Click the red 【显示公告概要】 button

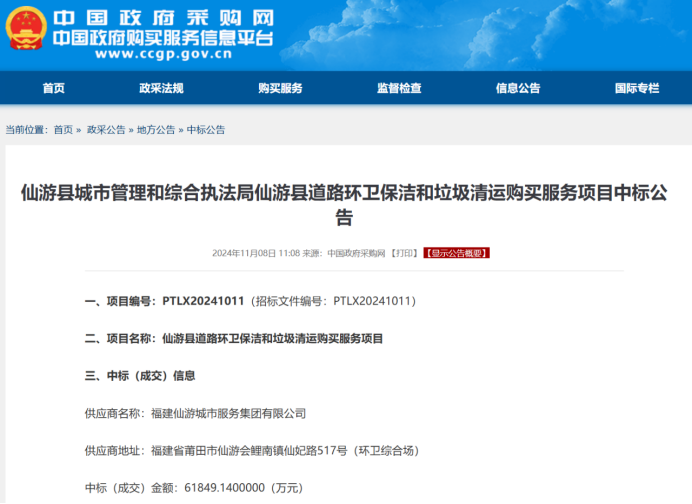tap(456, 253)
